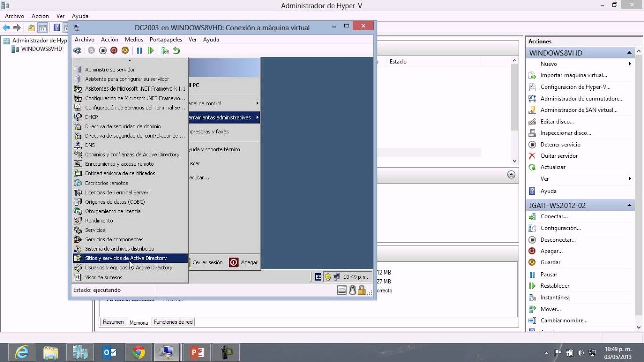Revert the VM with the green undo arrow

tap(176, 50)
